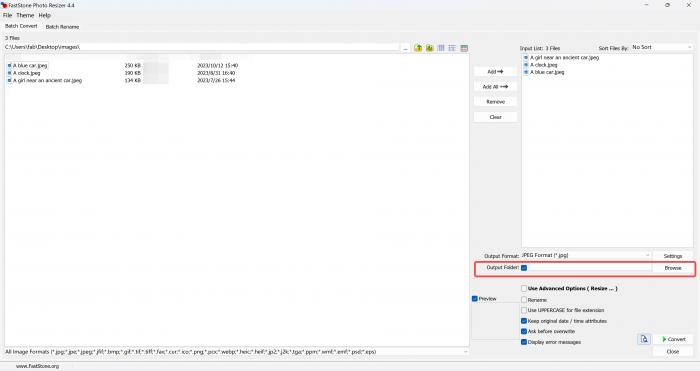
Task: Click the Remove button
Action: (495, 102)
